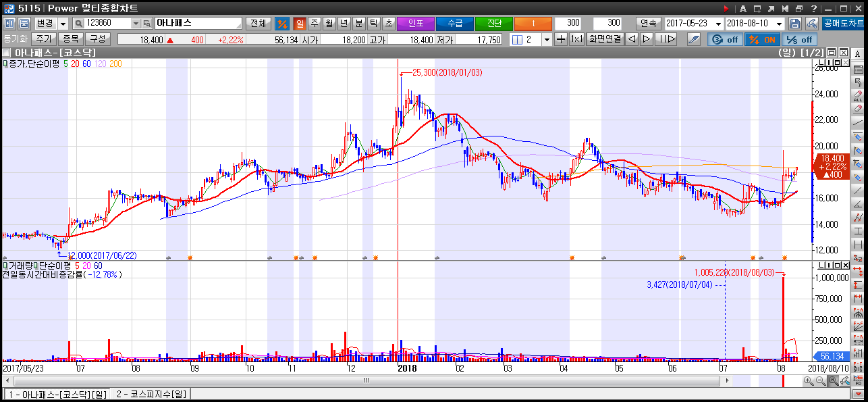
Task: Open the stock list lookup icon after code field
Action: coord(147,23)
